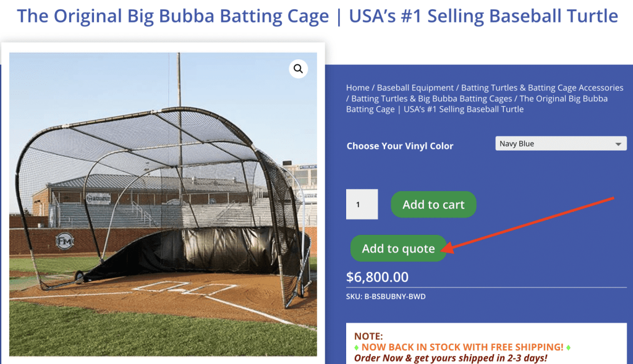Image resolution: width=633 pixels, height=364 pixels.
Task: Select the quantity value to change it
Action: point(362,204)
